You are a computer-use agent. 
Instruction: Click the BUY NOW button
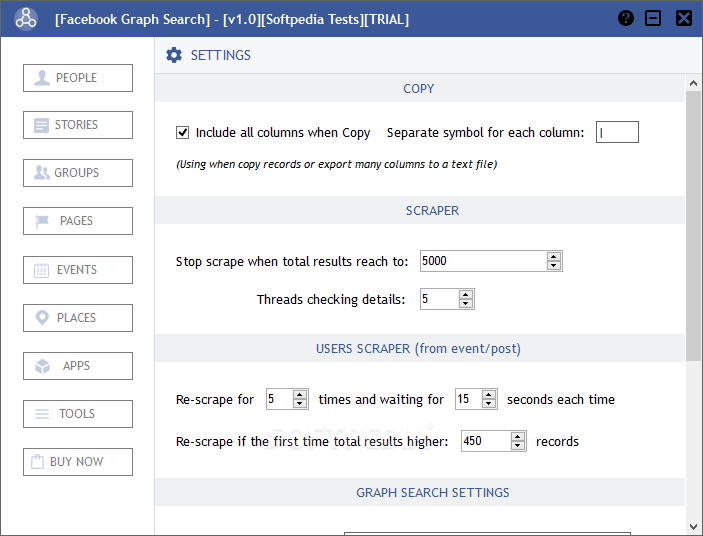(78, 462)
